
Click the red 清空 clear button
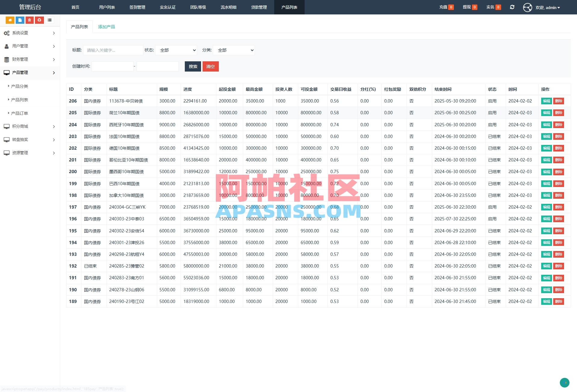[x=210, y=66]
